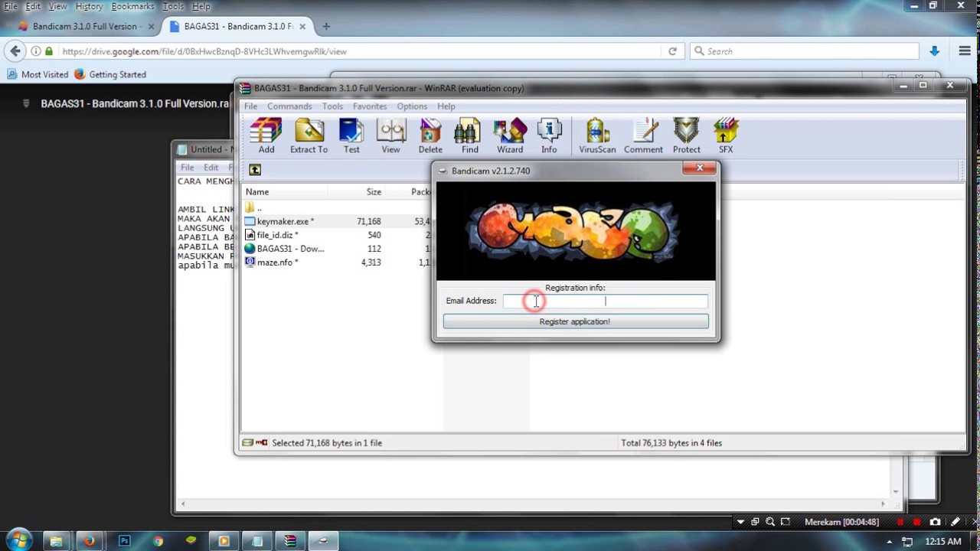980x551 pixels.
Task: Open Firefox Tools menu in menu bar
Action: coord(173,6)
